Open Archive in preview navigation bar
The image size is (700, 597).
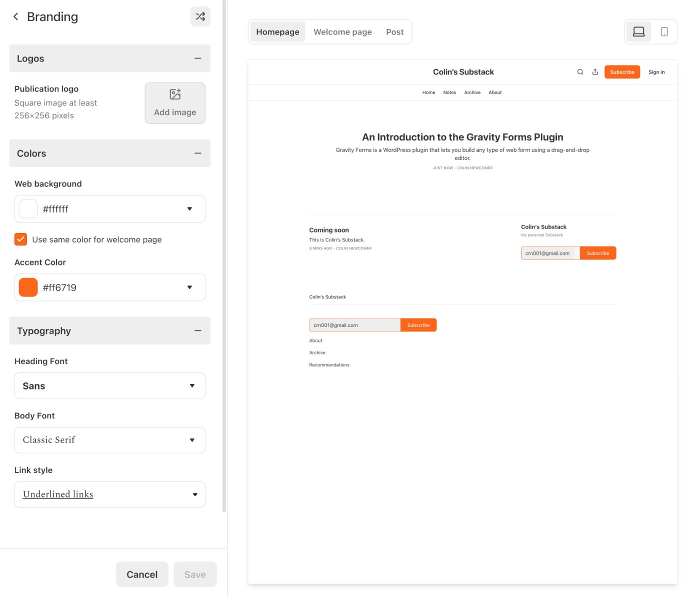(472, 92)
